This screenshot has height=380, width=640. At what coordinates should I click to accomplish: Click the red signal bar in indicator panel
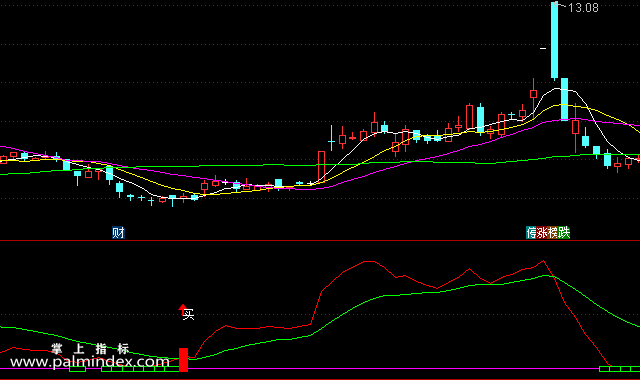[x=184, y=360]
